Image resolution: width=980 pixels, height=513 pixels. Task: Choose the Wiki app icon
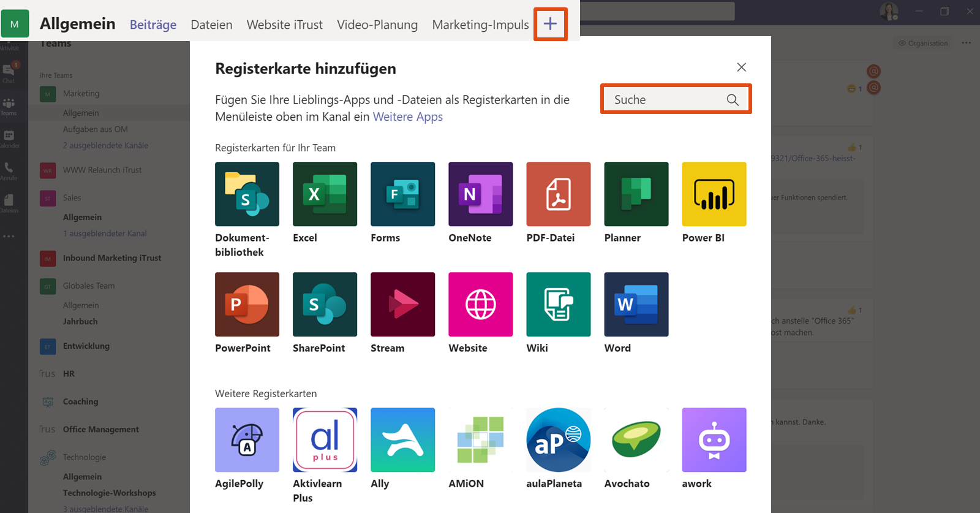[x=558, y=305]
